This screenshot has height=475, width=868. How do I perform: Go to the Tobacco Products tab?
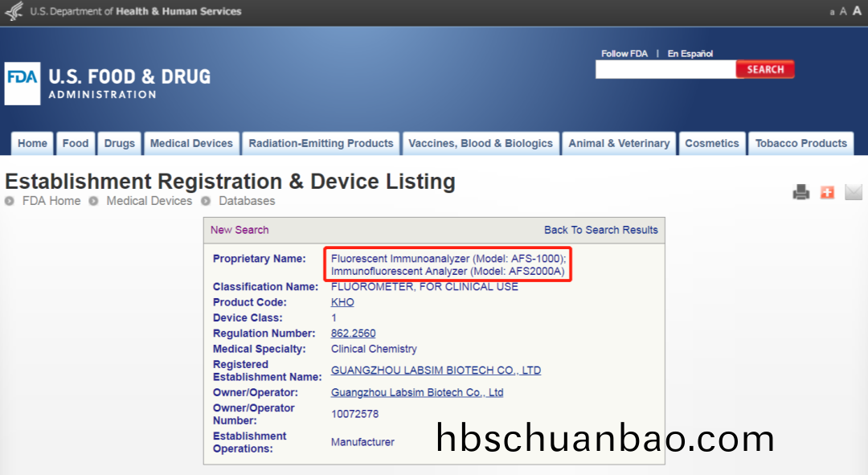tap(800, 144)
